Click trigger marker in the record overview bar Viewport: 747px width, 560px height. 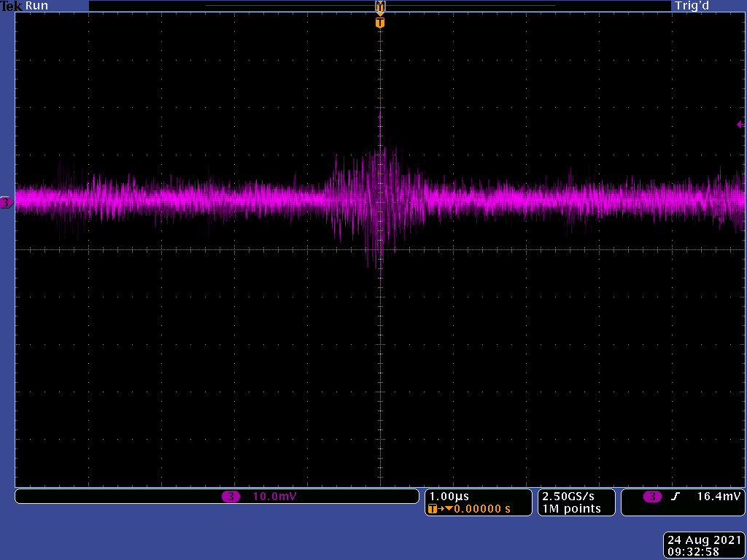click(379, 6)
